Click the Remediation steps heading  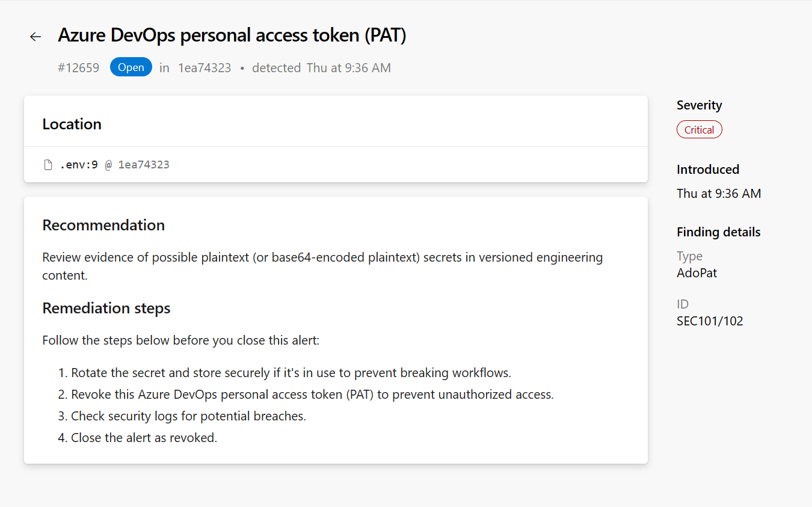[106, 309]
